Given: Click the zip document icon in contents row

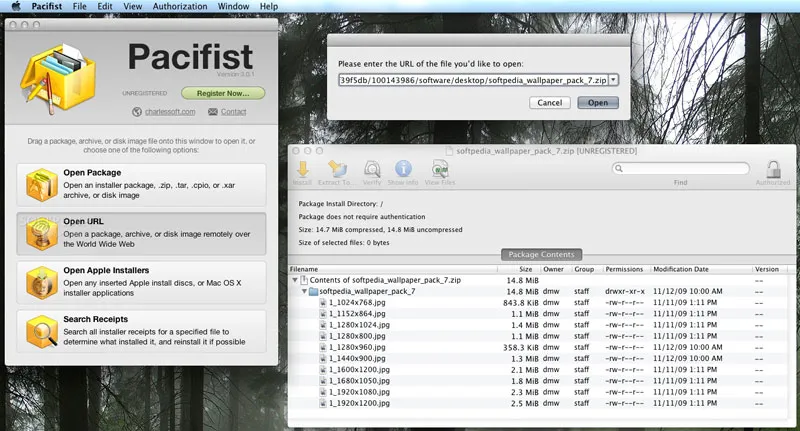Looking at the screenshot, I should 304,280.
